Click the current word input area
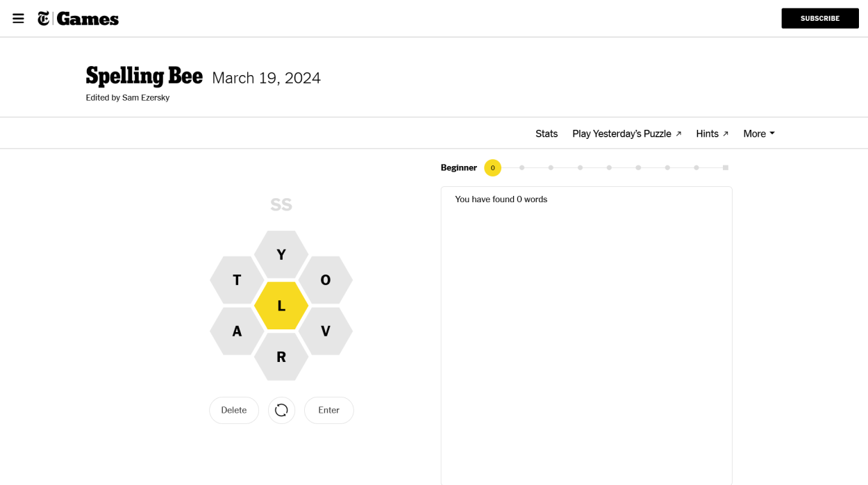Image resolution: width=868 pixels, height=485 pixels. point(281,205)
